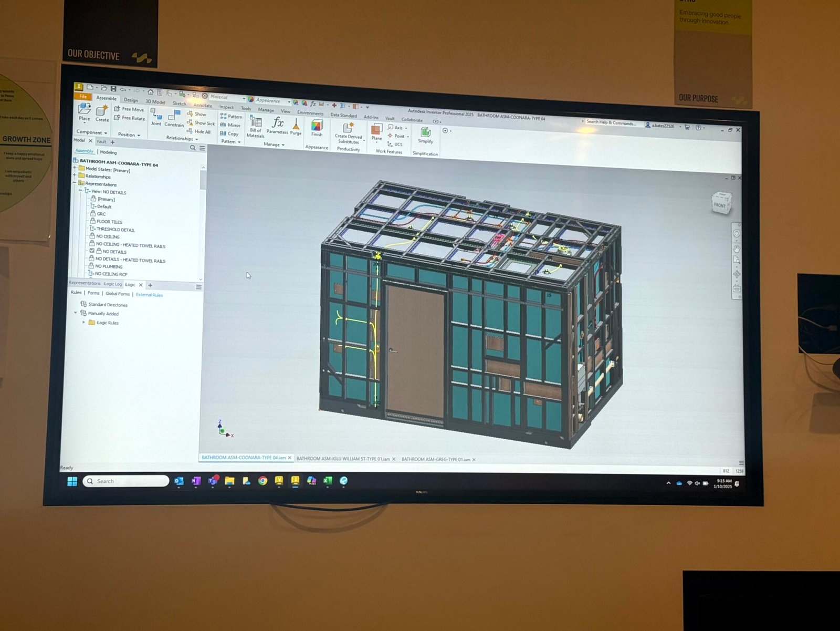Open the Appearance dropdown in toolbar

coord(289,101)
